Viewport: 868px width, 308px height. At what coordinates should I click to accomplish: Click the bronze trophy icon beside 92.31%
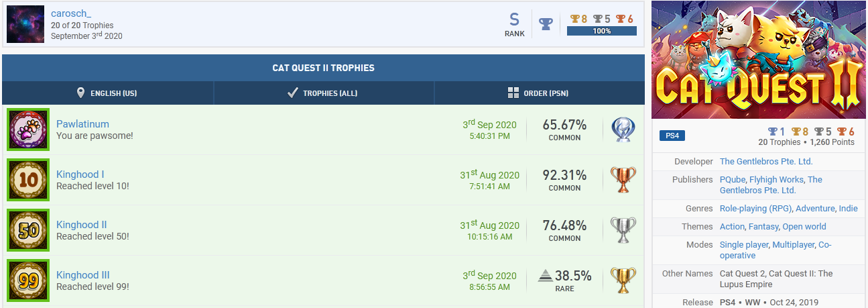coord(623,180)
